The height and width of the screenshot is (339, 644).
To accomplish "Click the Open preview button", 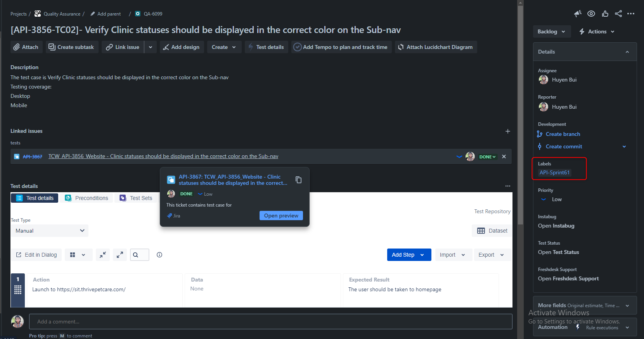I will pos(281,216).
